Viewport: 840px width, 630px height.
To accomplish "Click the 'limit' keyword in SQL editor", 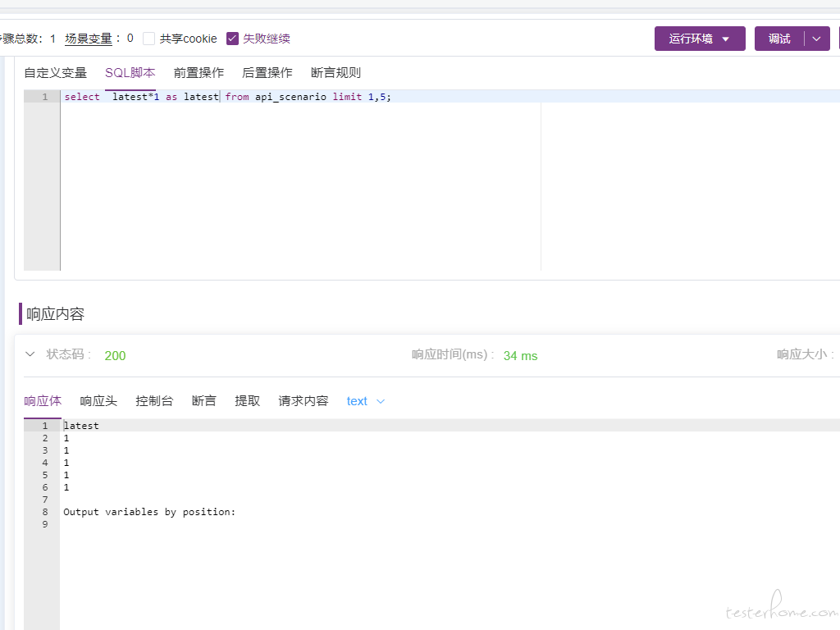I will point(347,97).
